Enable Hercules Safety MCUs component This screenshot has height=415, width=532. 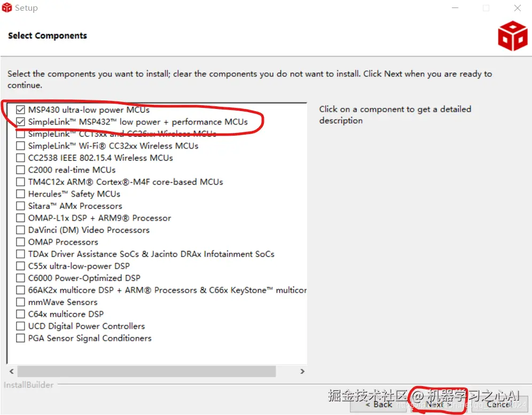pyautogui.click(x=20, y=194)
